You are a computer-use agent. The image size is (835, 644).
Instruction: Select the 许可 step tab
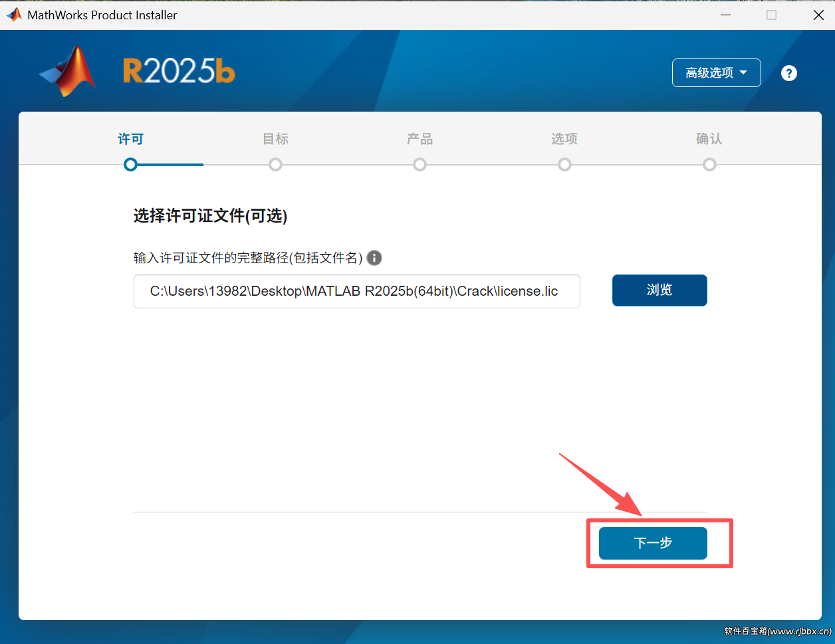click(x=130, y=139)
